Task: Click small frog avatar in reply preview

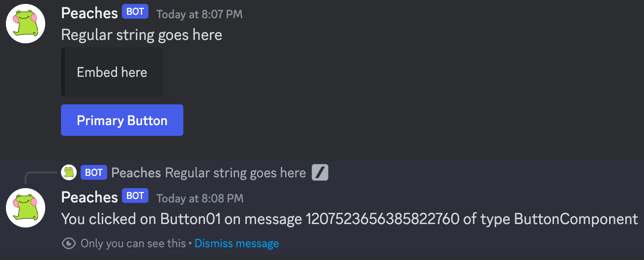Action: (69, 172)
